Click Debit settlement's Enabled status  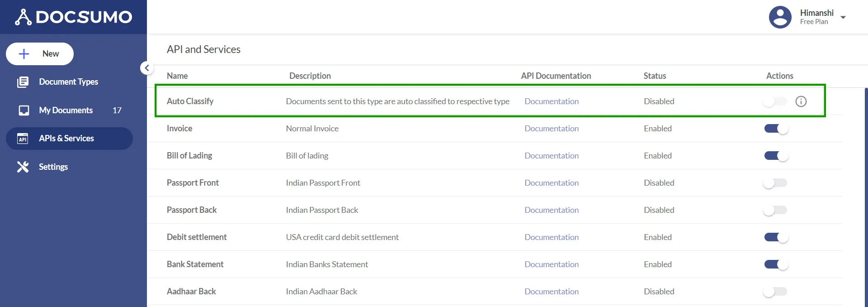[658, 237]
